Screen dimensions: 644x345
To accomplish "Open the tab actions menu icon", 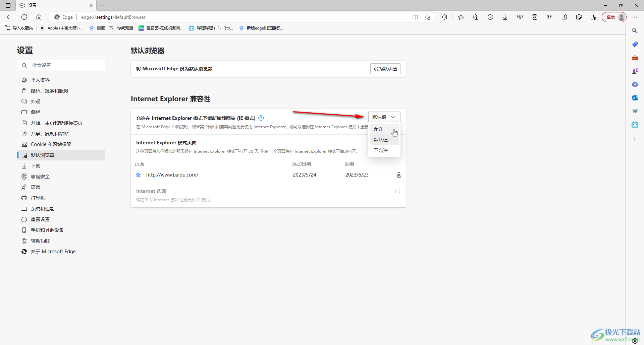I will [8, 5].
